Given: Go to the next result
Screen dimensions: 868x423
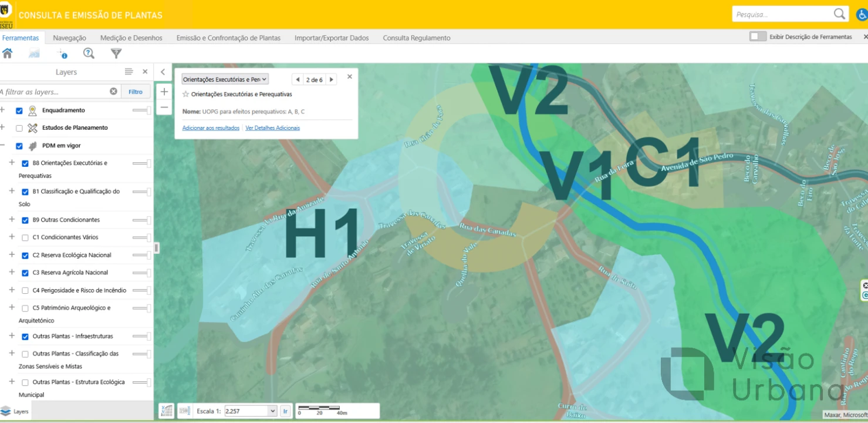Looking at the screenshot, I should (x=332, y=79).
